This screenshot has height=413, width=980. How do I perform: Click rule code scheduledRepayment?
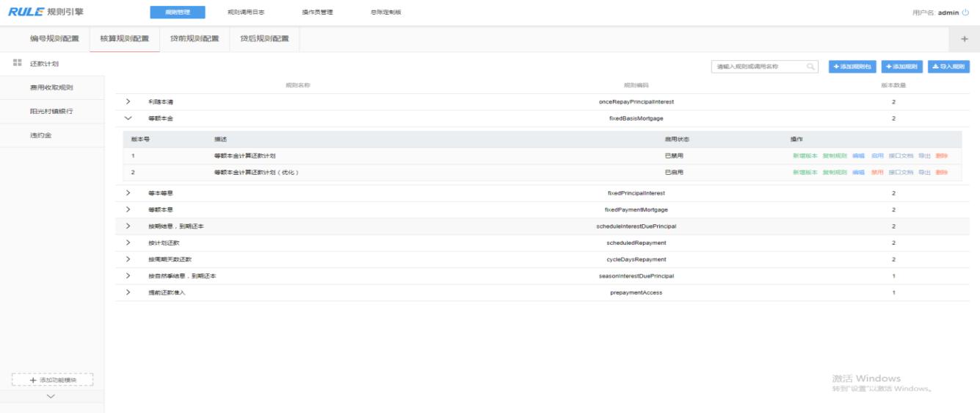pyautogui.click(x=636, y=243)
